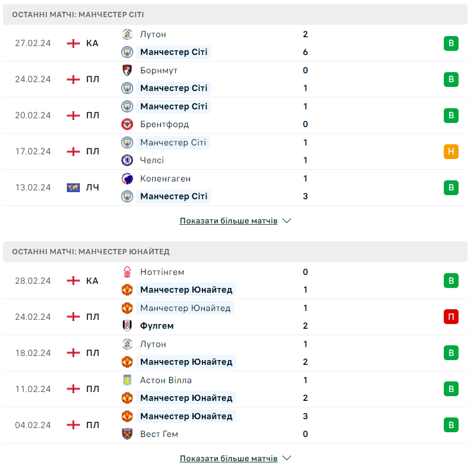The width and height of the screenshot is (471, 476).
Task: Click the West Ham crest icon
Action: coord(127,434)
